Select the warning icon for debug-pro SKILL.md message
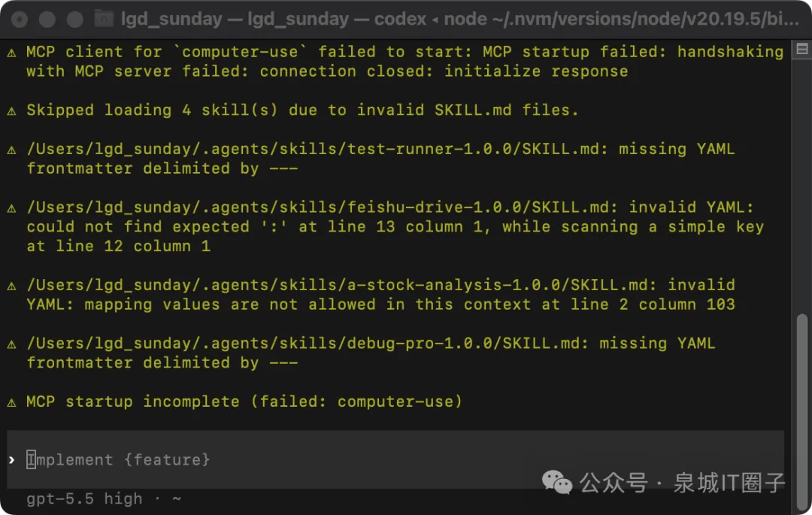812x515 pixels. coord(11,344)
